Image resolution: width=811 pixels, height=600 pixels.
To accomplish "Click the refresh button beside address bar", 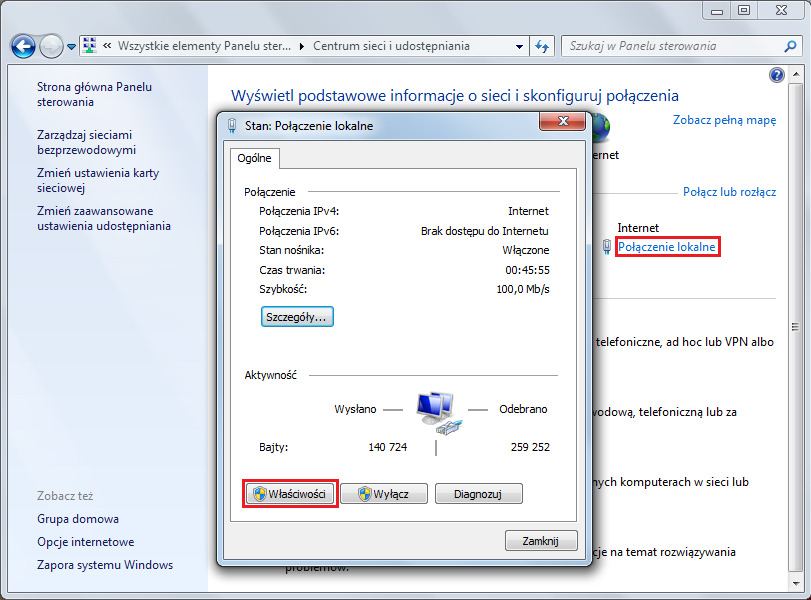I will 542,47.
